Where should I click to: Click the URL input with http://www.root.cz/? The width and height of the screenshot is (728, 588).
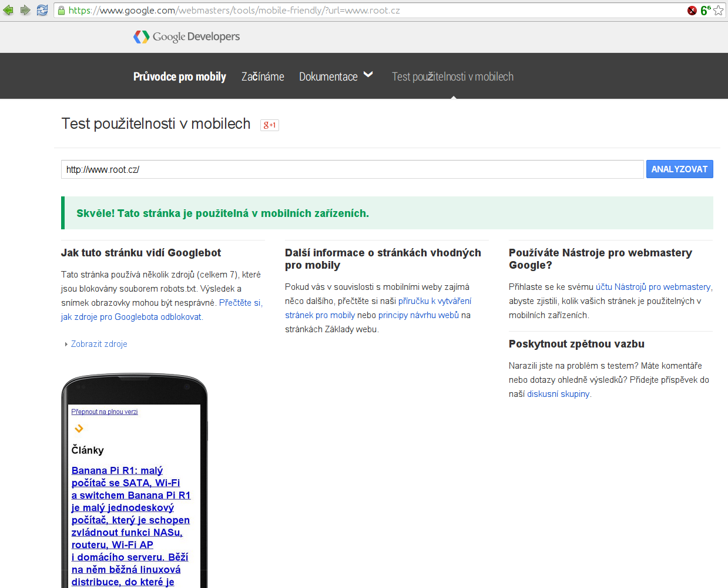click(353, 169)
